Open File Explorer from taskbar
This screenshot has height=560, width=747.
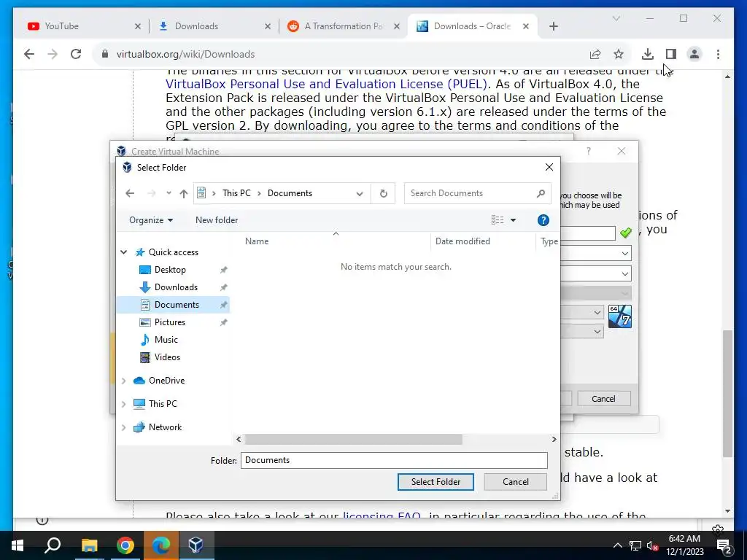click(x=89, y=545)
